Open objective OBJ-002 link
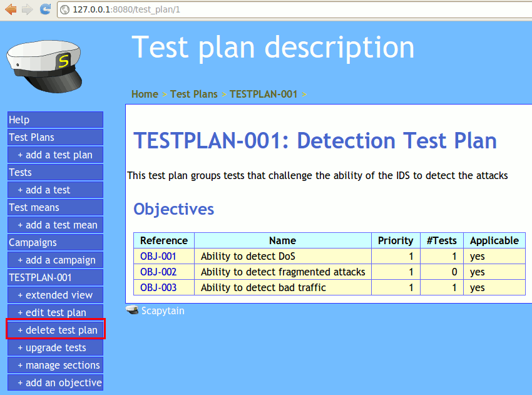This screenshot has width=532, height=395. [x=158, y=272]
